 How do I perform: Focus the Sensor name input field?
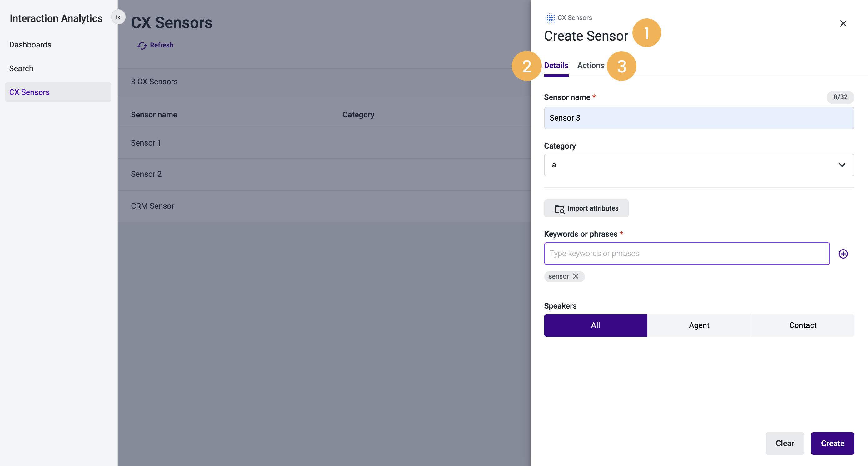click(x=699, y=118)
